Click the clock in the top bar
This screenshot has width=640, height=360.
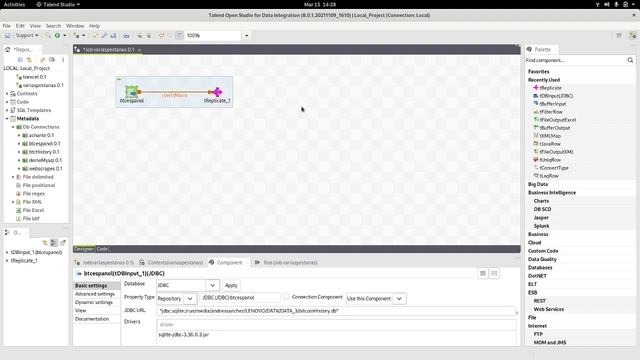point(320,4)
